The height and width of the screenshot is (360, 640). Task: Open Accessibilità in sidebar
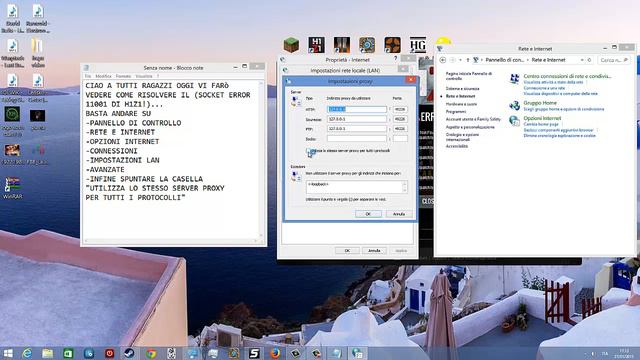[x=457, y=146]
